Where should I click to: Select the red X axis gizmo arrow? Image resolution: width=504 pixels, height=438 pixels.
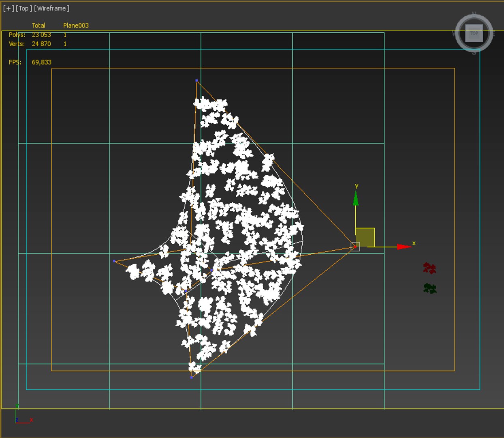coord(404,247)
